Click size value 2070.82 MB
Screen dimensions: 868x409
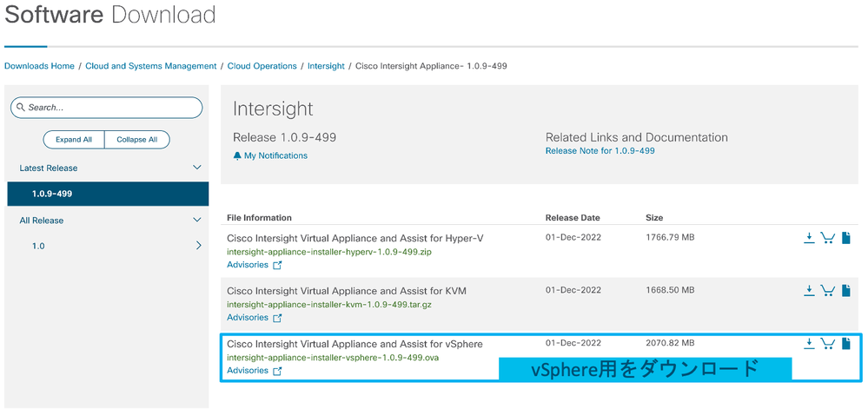click(670, 343)
